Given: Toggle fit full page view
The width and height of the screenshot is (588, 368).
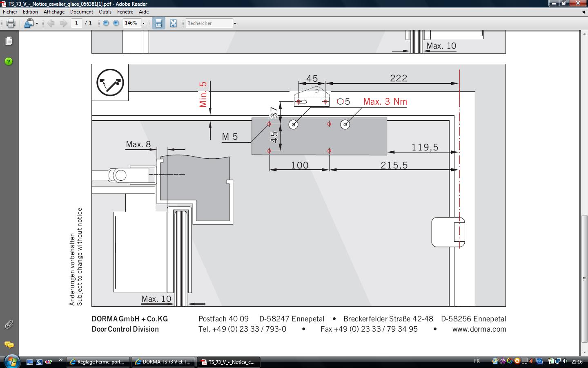Looking at the screenshot, I should [173, 23].
